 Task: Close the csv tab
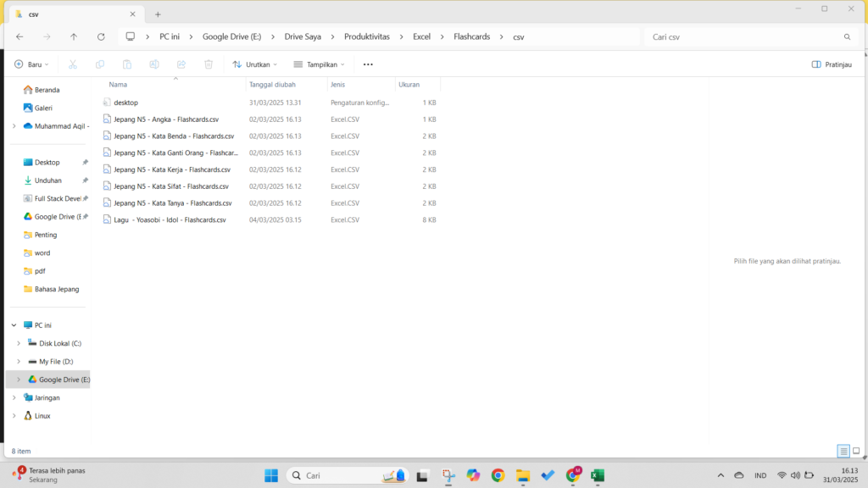(132, 14)
